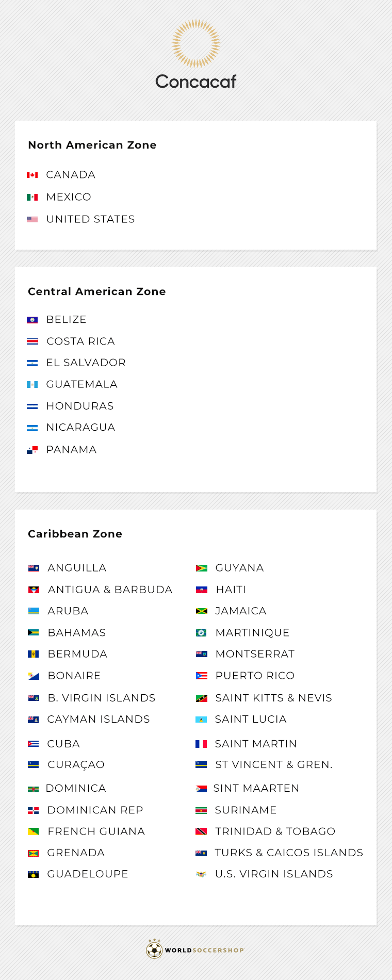
Task: Click the Guyana flag icon
Action: tap(201, 568)
